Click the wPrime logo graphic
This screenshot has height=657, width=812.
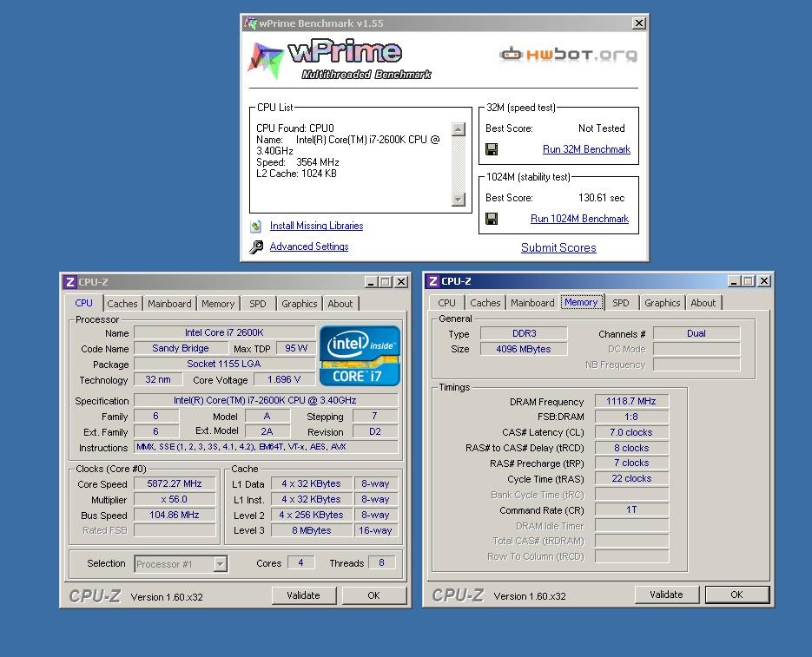(x=340, y=59)
